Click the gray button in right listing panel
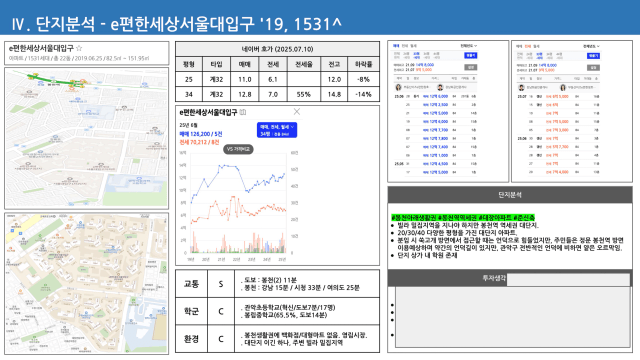 click(x=593, y=67)
